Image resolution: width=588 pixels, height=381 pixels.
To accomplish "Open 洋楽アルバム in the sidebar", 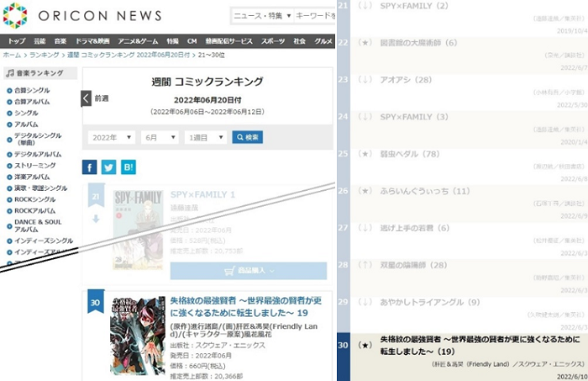I will coord(32,177).
